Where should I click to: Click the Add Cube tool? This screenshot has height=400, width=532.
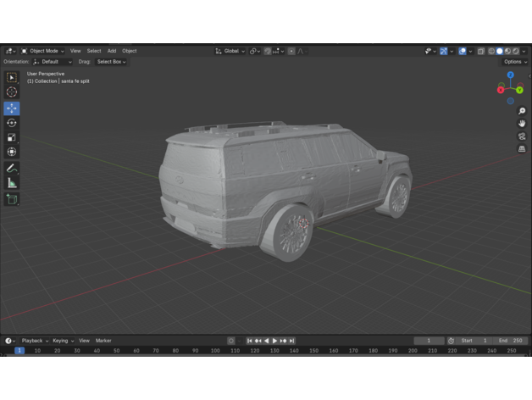point(12,199)
